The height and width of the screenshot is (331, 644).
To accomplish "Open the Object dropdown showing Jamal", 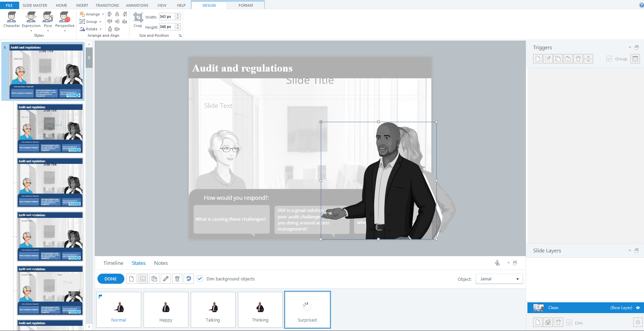I will (499, 279).
